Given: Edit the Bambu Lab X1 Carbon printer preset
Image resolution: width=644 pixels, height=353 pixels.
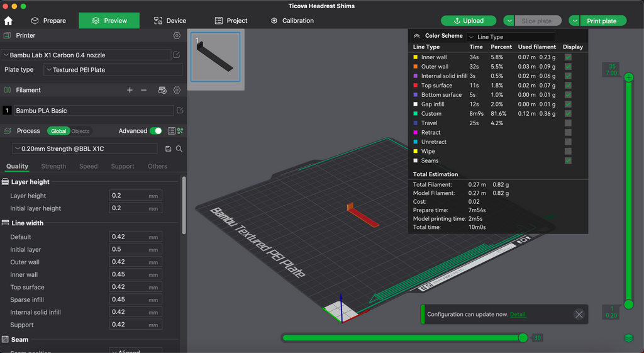Looking at the screenshot, I should 177,55.
